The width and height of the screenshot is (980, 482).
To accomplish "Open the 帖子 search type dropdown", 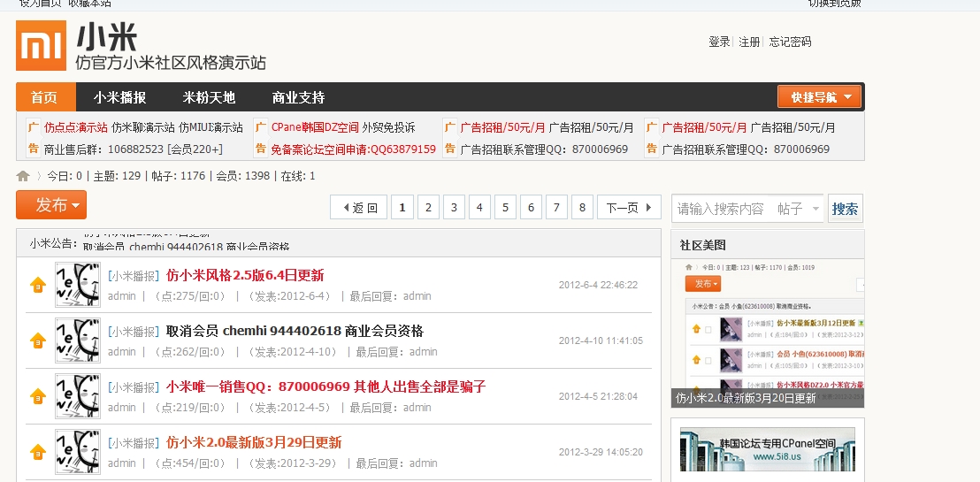I will (x=799, y=209).
